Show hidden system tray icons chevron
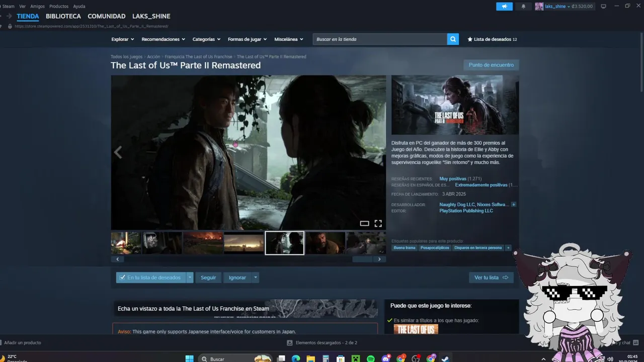 [x=543, y=359]
